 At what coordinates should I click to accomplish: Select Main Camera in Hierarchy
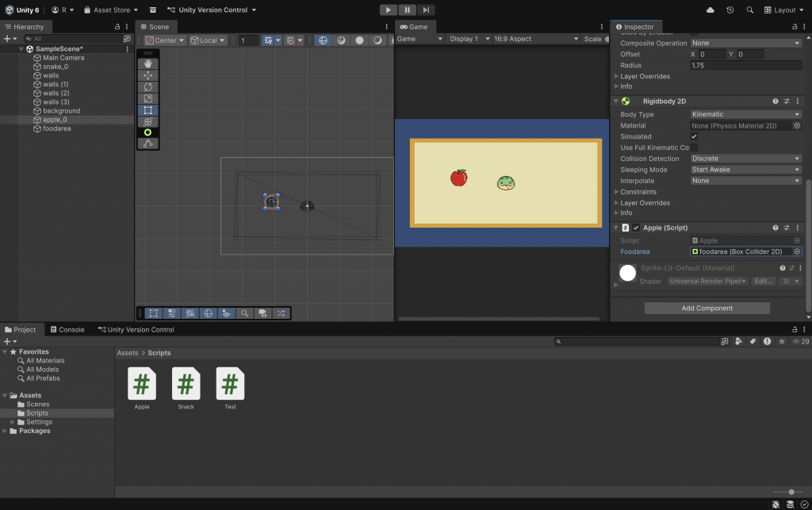click(63, 58)
